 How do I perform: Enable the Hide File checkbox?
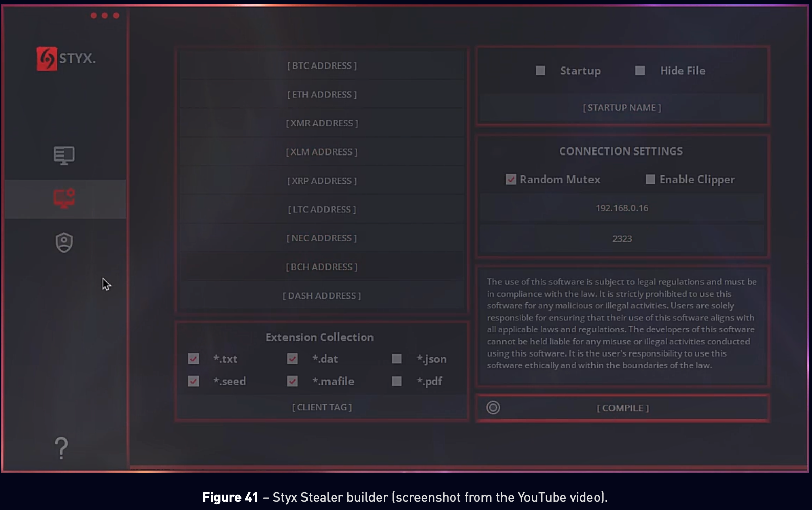click(640, 71)
